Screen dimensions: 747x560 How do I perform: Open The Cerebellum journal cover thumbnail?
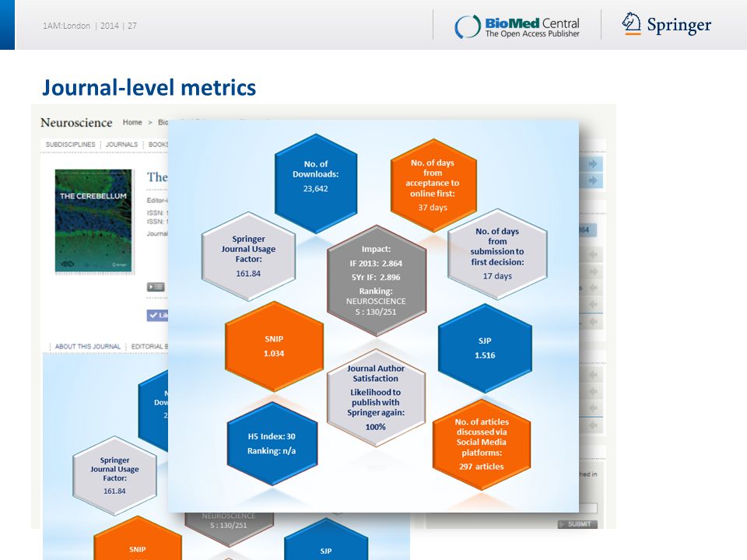click(x=93, y=221)
